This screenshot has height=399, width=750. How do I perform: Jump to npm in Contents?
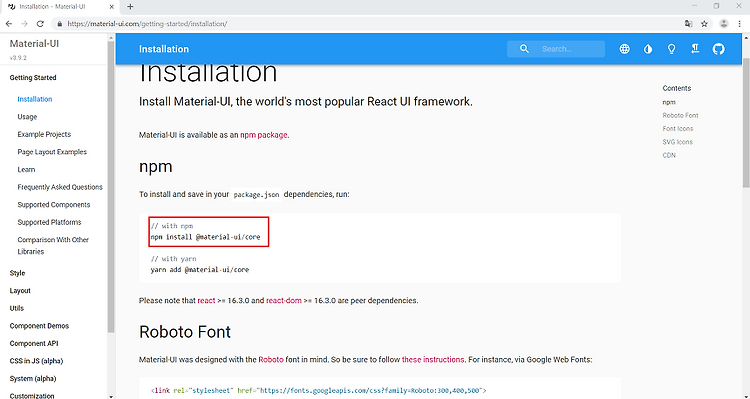[669, 102]
